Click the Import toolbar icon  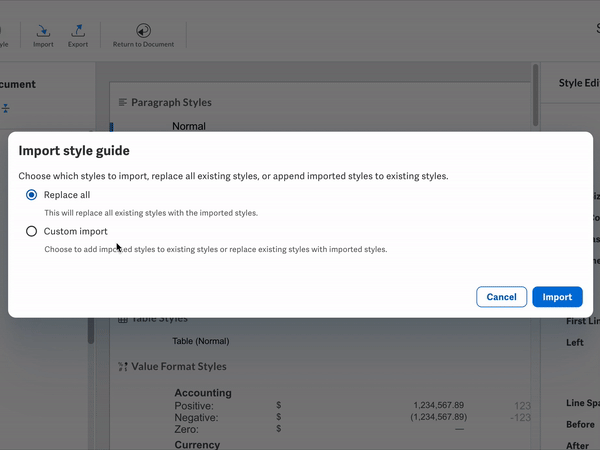[43, 32]
